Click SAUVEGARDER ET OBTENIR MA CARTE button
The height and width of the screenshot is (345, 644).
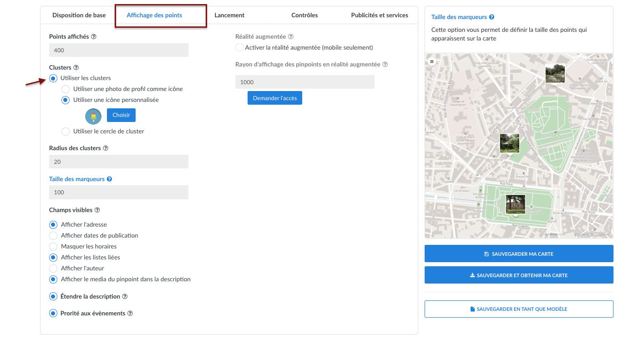pyautogui.click(x=519, y=275)
